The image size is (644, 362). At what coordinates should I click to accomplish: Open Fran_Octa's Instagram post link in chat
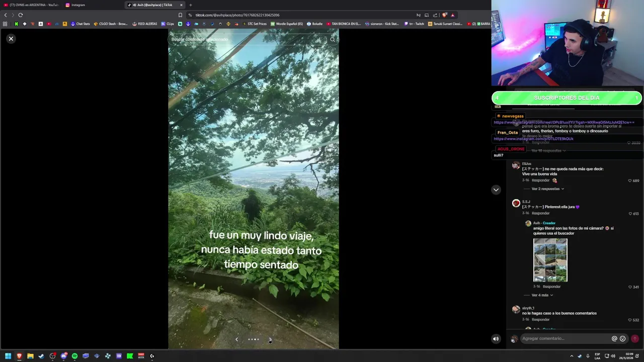point(533,139)
